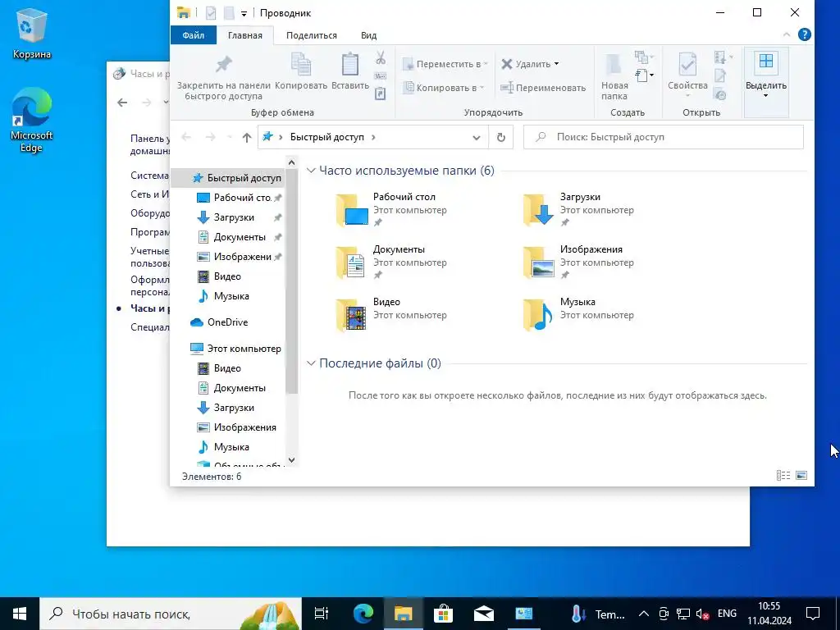Click the Свойства (Properties) checkmark icon

point(687,64)
